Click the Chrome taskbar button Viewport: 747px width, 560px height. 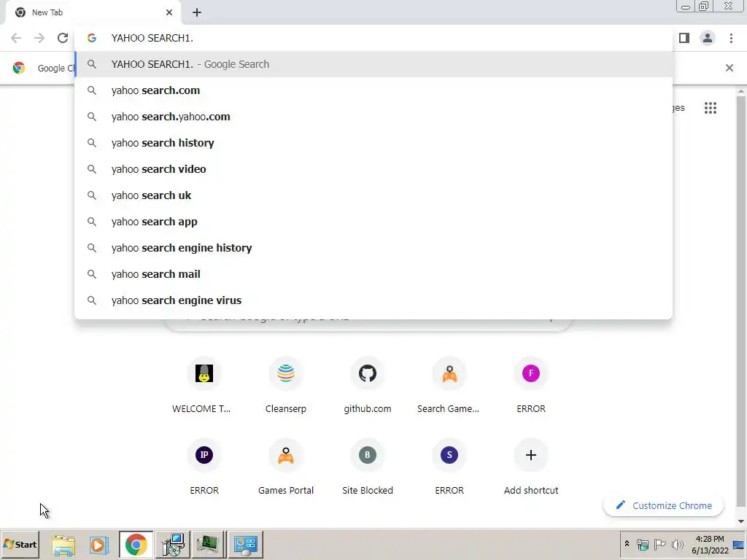pos(136,545)
